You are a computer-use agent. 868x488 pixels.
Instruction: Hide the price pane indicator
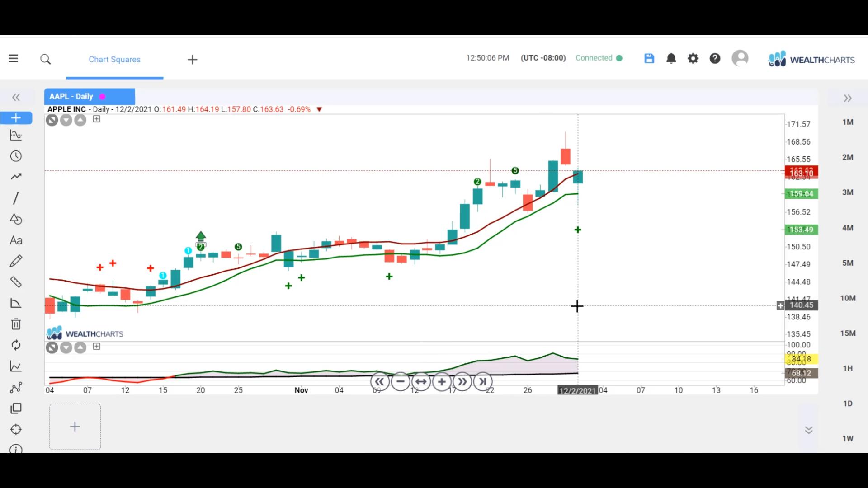click(52, 120)
